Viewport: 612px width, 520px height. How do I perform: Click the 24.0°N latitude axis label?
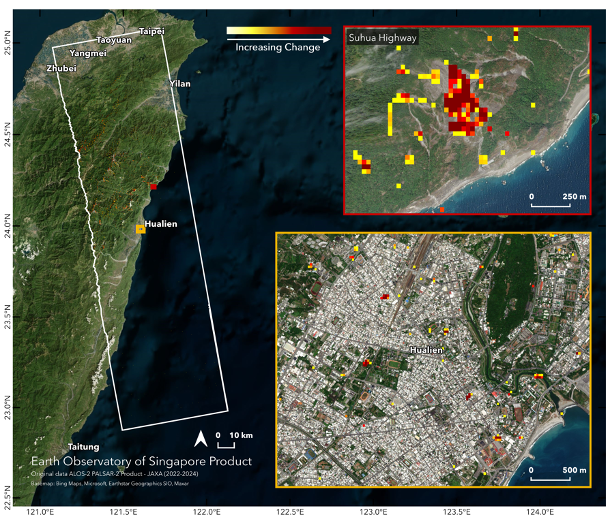click(9, 227)
